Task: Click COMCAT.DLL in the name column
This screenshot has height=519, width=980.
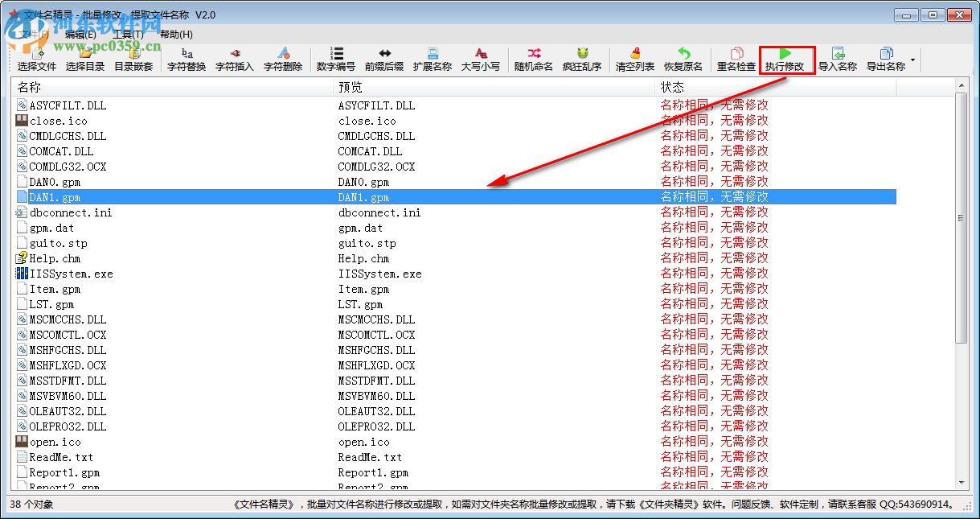Action: click(61, 151)
